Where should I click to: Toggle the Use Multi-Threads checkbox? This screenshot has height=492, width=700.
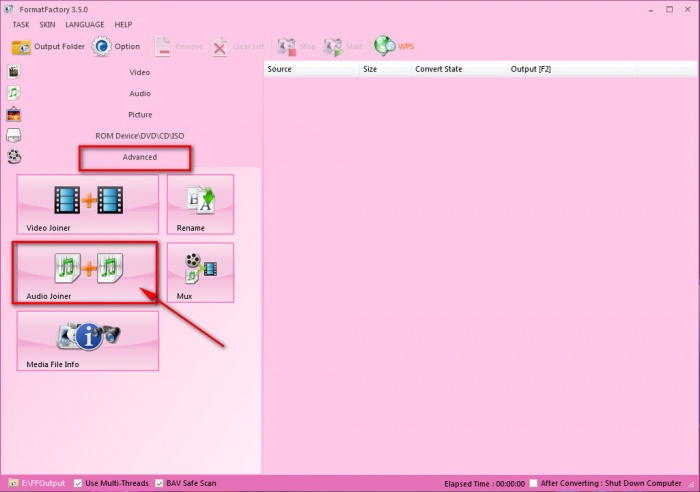click(x=78, y=483)
